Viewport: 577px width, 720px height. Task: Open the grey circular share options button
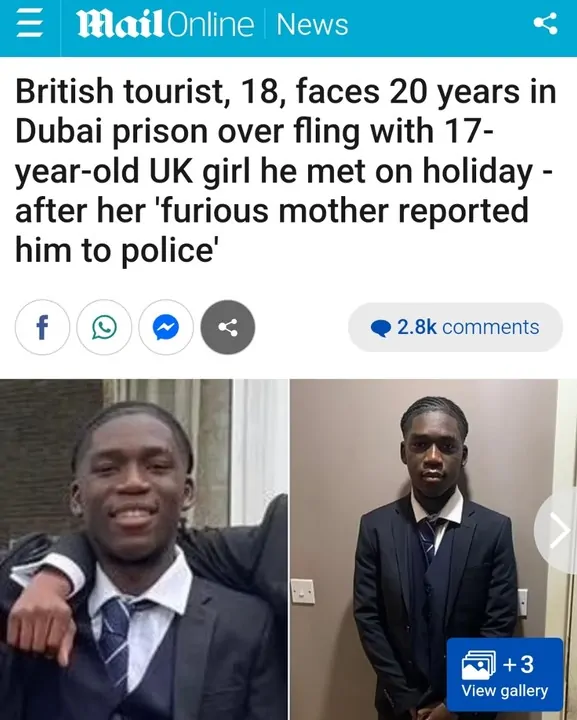228,327
